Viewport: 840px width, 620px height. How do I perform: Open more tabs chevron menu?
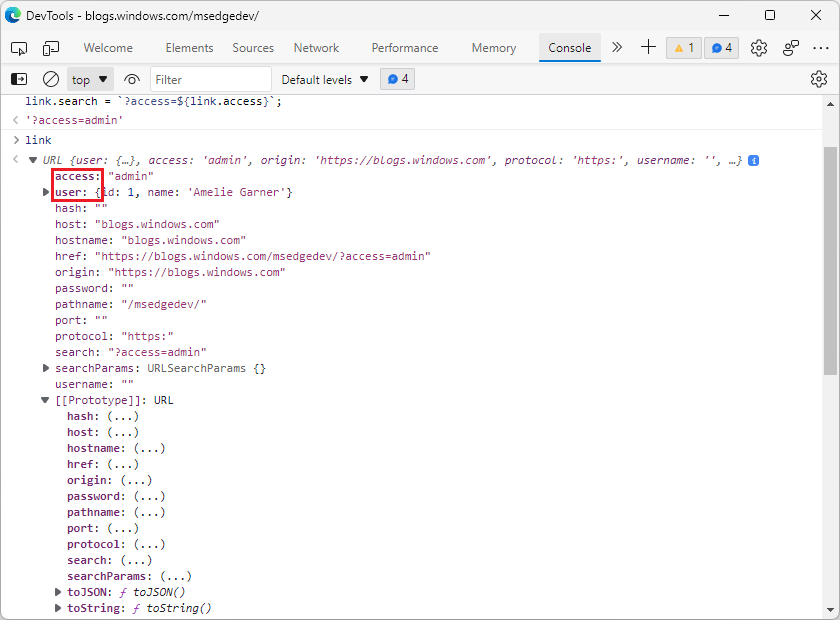pos(617,48)
